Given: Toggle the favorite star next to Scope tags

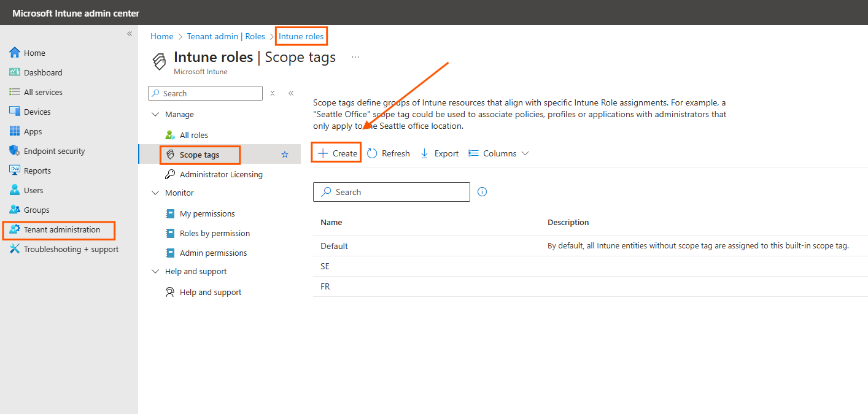Looking at the screenshot, I should click(x=284, y=155).
